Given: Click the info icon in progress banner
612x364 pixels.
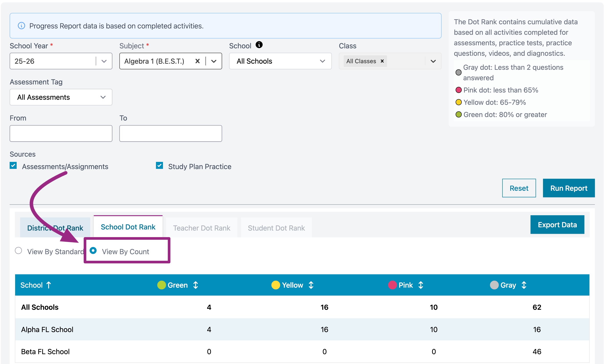Looking at the screenshot, I should tap(22, 26).
